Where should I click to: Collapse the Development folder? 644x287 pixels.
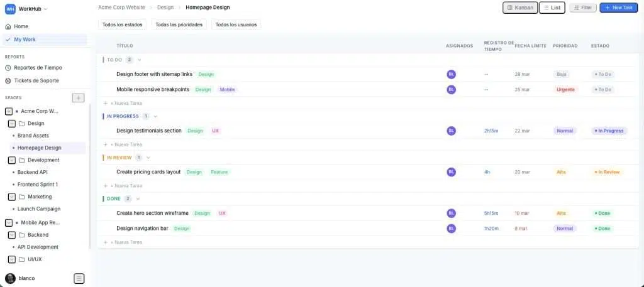click(x=12, y=160)
